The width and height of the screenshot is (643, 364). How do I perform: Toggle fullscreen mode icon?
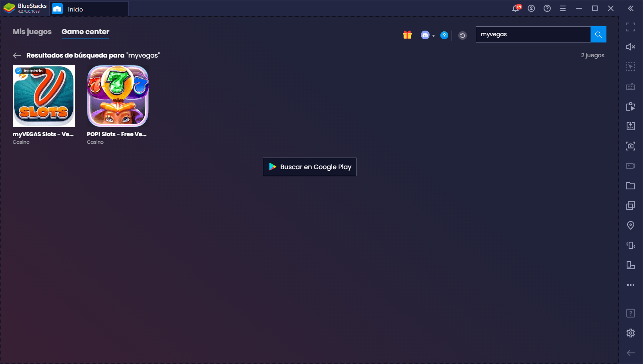click(x=631, y=27)
